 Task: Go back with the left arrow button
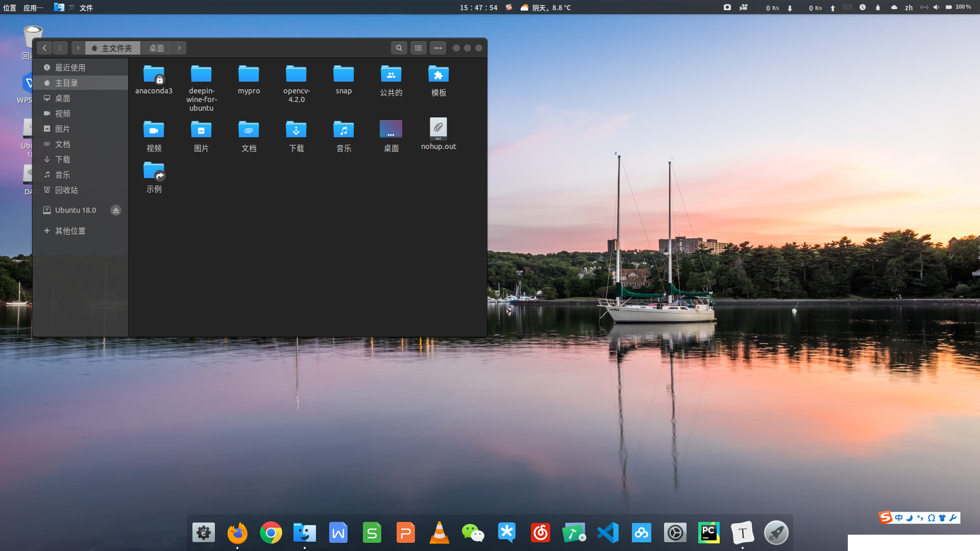pyautogui.click(x=44, y=48)
